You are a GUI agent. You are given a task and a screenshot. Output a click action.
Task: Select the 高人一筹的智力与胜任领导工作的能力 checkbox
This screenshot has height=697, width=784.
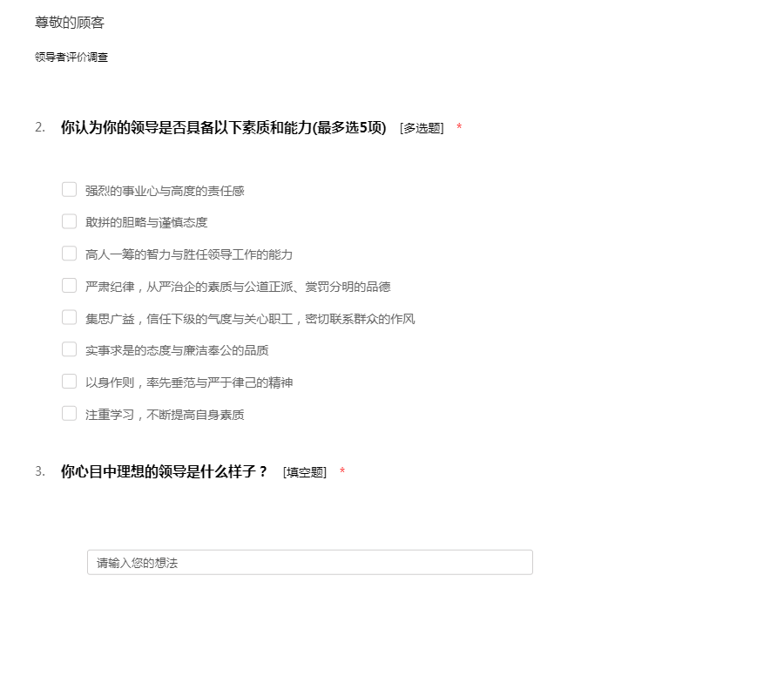(69, 254)
